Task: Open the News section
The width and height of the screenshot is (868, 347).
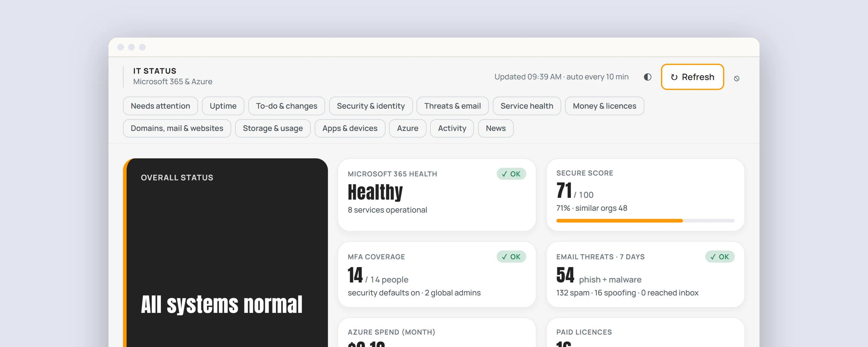Action: pos(496,128)
